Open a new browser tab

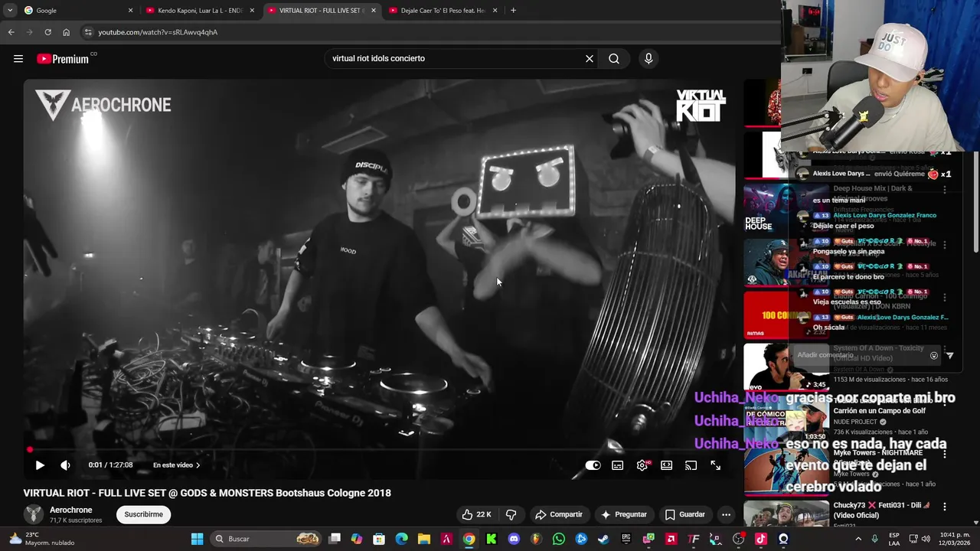point(513,11)
